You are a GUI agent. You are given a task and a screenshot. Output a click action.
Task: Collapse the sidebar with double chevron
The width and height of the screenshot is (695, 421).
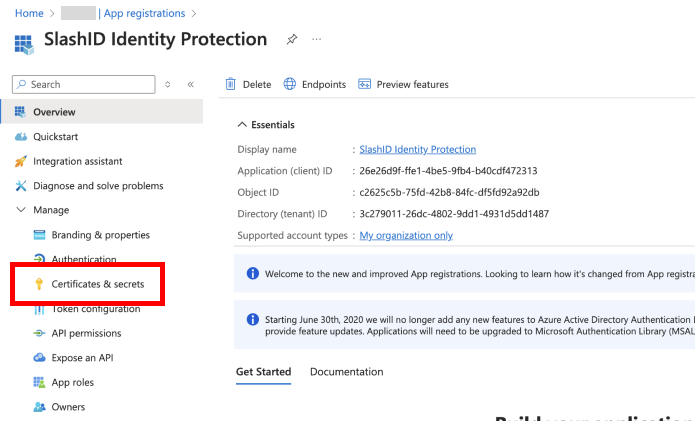click(191, 85)
